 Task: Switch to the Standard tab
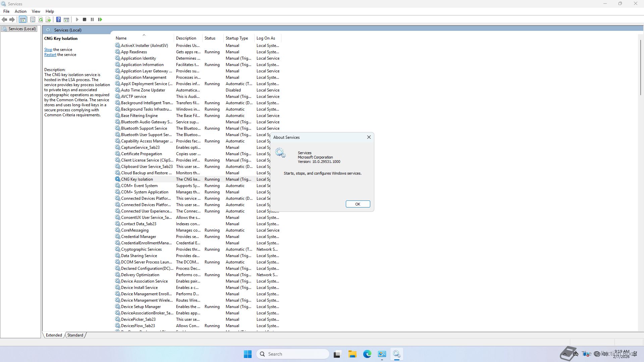tap(75, 335)
